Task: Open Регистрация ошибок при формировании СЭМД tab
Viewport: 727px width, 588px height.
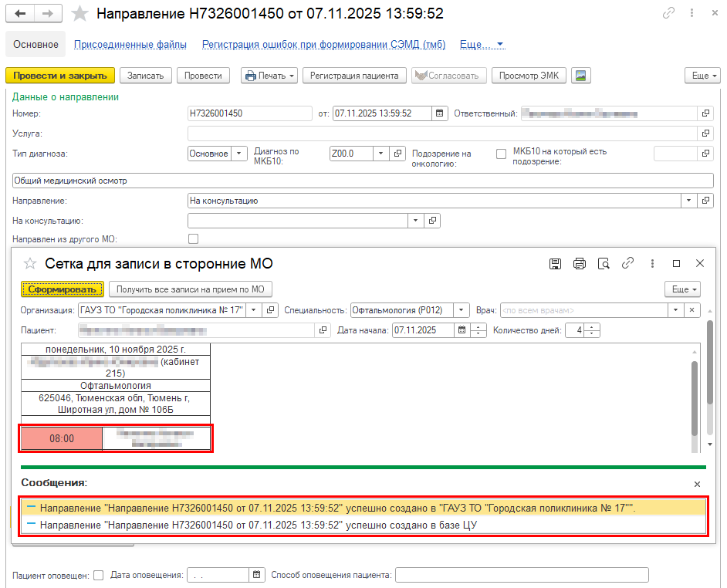Action: (x=323, y=45)
